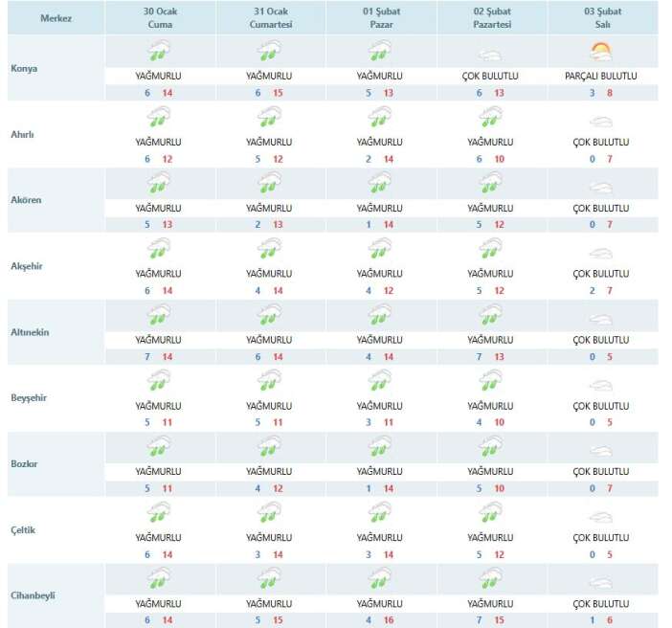This screenshot has height=628, width=672.
Task: Click Beyşehir rain icon for 30 Ocak Cuma
Action: (159, 382)
